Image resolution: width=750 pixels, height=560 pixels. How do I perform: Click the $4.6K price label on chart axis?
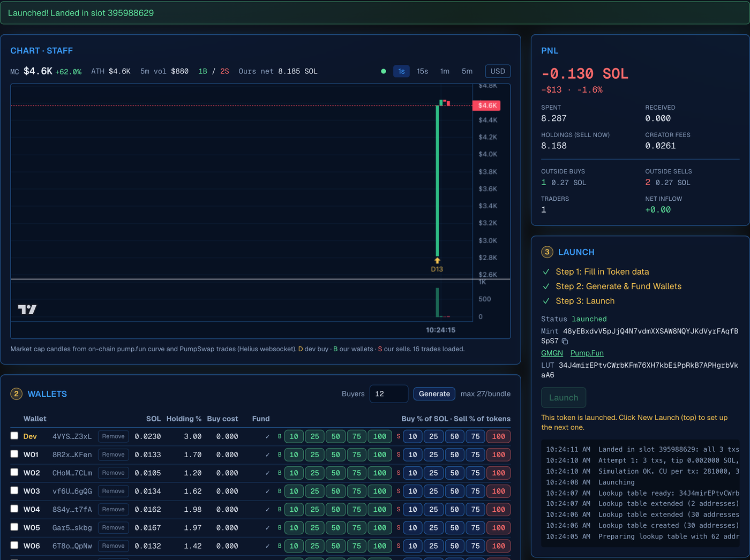[x=486, y=105]
